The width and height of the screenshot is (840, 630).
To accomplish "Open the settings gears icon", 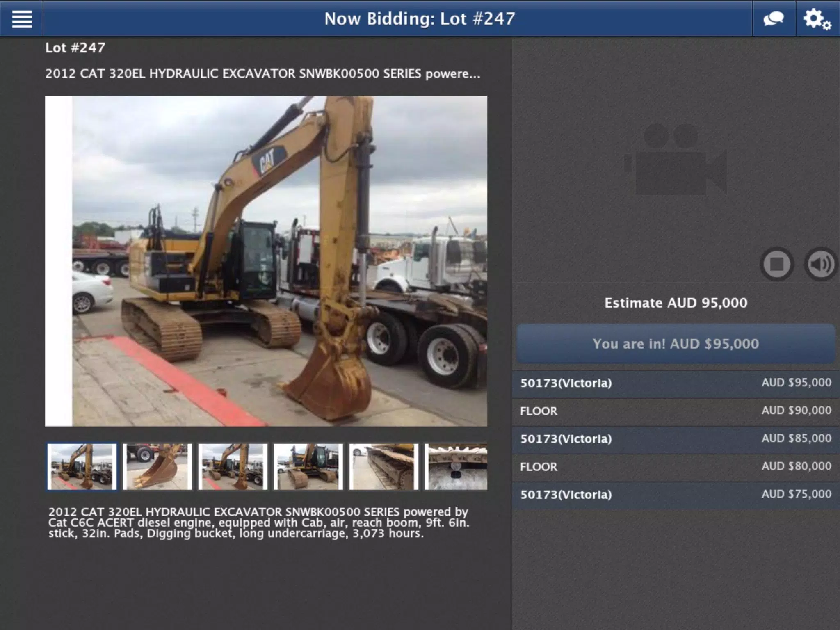I will coord(817,19).
